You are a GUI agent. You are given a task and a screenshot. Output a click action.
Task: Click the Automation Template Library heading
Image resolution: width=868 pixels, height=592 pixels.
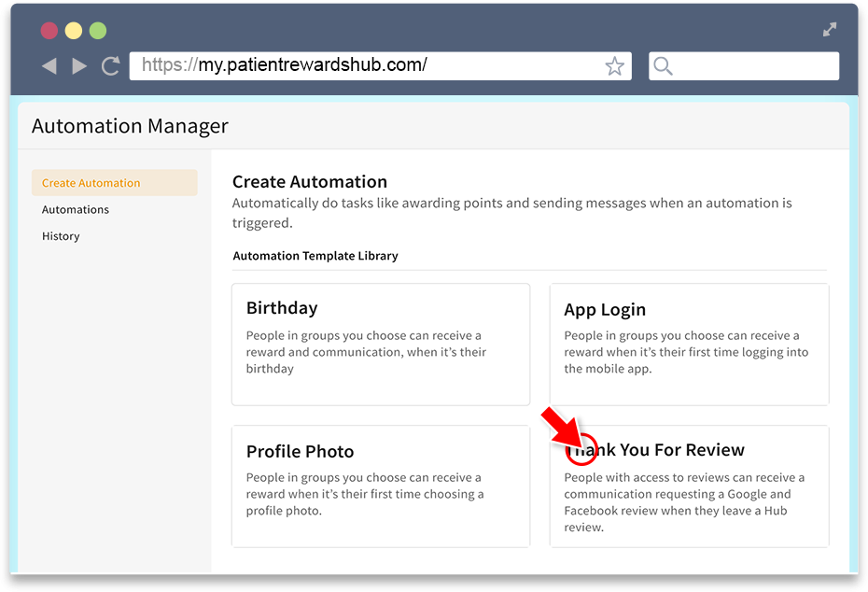click(x=315, y=256)
